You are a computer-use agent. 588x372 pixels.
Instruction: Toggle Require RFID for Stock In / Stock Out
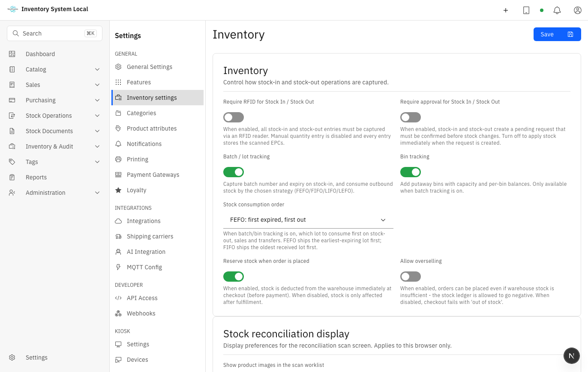234,117
